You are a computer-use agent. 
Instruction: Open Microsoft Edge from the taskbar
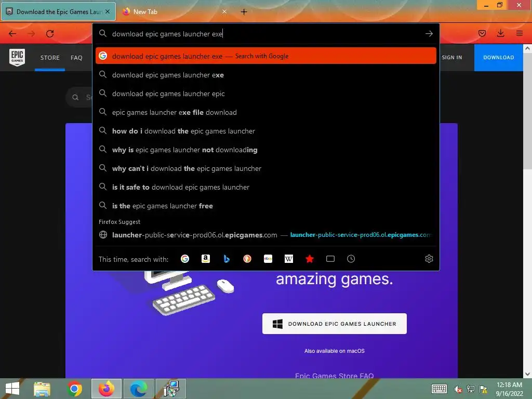click(139, 389)
